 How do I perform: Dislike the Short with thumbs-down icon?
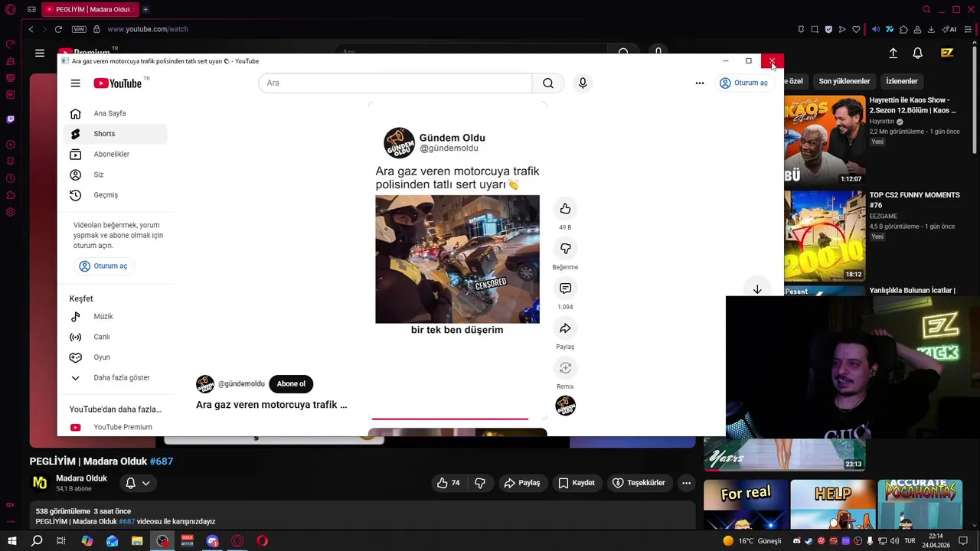click(565, 249)
